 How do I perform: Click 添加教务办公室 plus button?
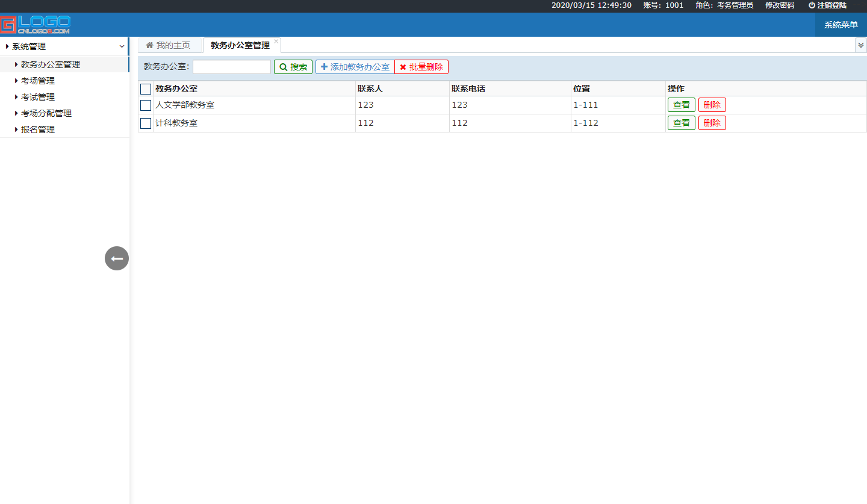coord(355,67)
